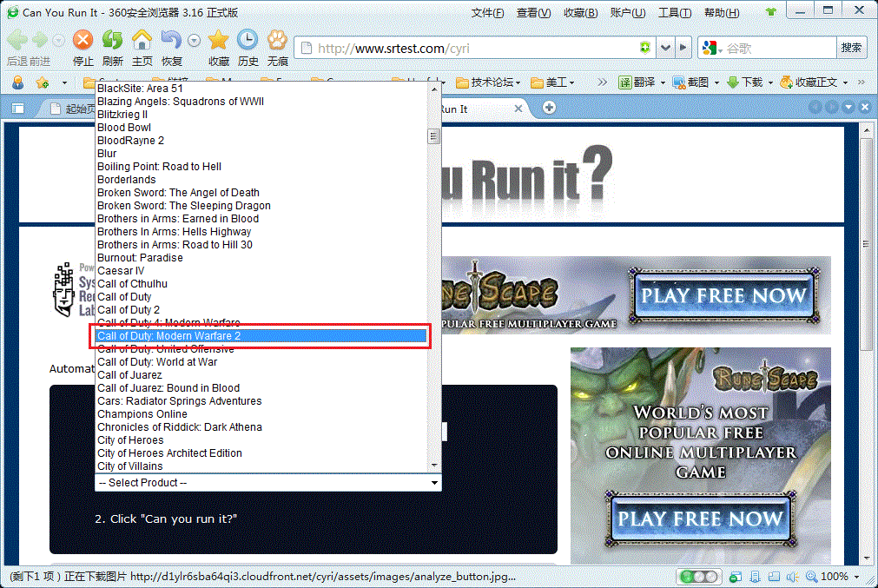Select Blood Bowl in the list
This screenshot has width=878, height=588.
[261, 128]
